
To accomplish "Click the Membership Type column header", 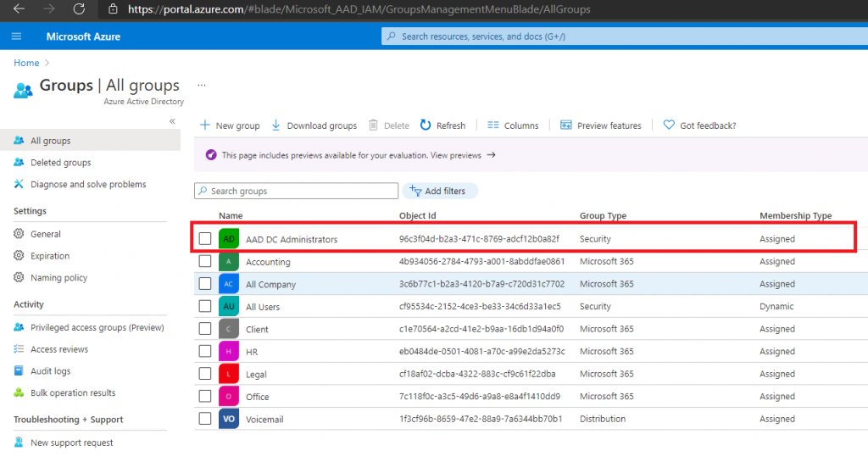I will coord(795,215).
